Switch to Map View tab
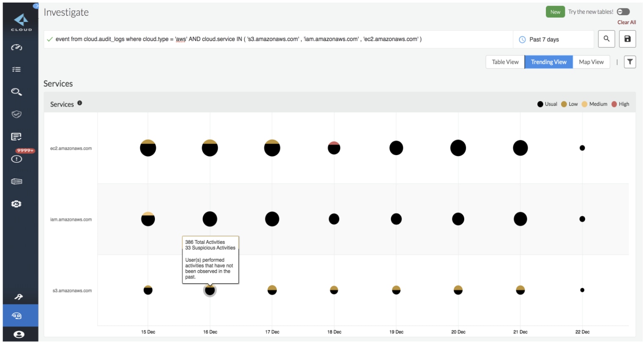The image size is (644, 345). [591, 62]
